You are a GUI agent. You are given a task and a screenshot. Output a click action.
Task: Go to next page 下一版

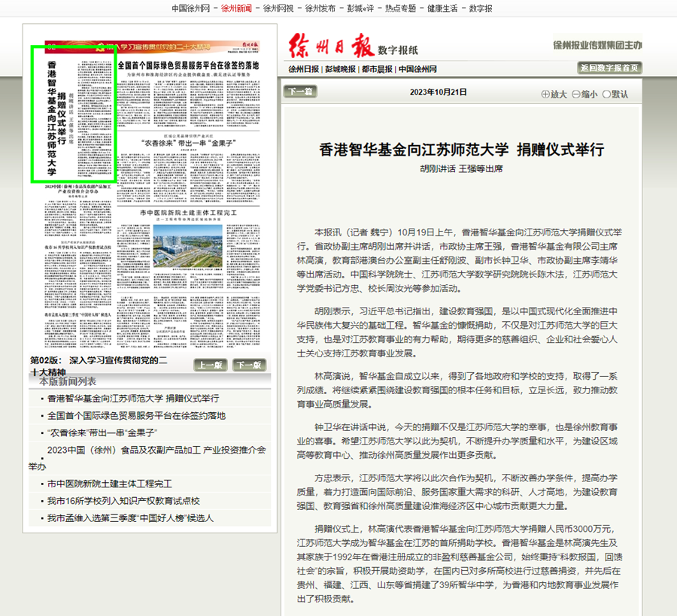tap(249, 365)
